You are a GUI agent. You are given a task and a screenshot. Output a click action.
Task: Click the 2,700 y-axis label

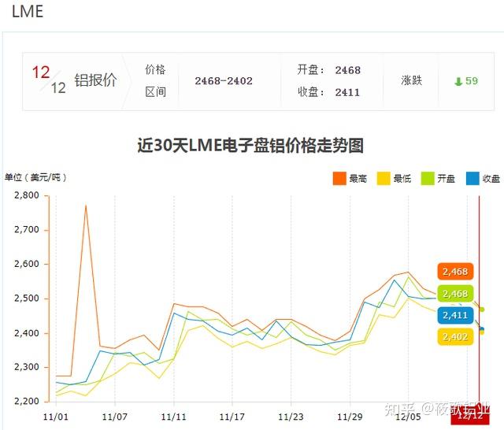coord(27,230)
